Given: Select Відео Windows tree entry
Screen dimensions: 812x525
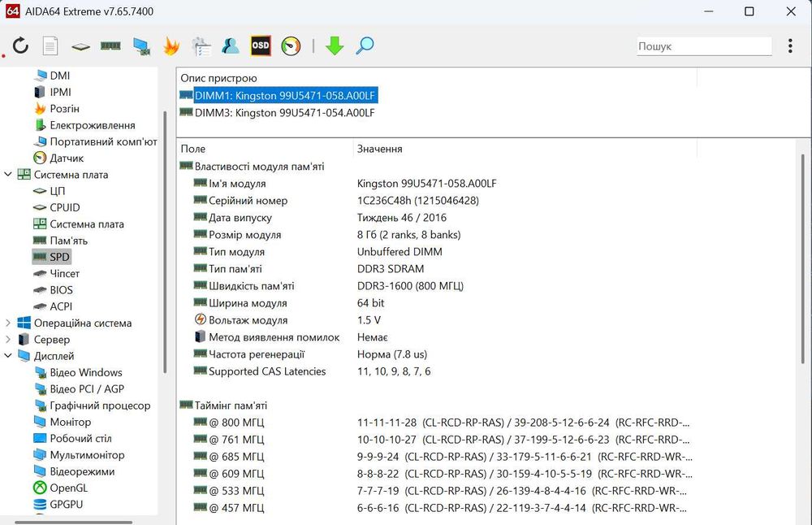Looking at the screenshot, I should (85, 373).
